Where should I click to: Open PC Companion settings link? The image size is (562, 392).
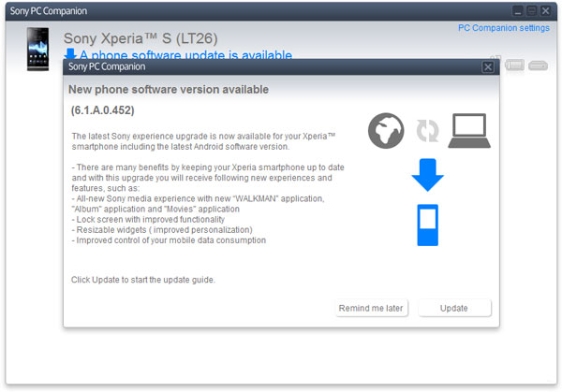click(504, 28)
